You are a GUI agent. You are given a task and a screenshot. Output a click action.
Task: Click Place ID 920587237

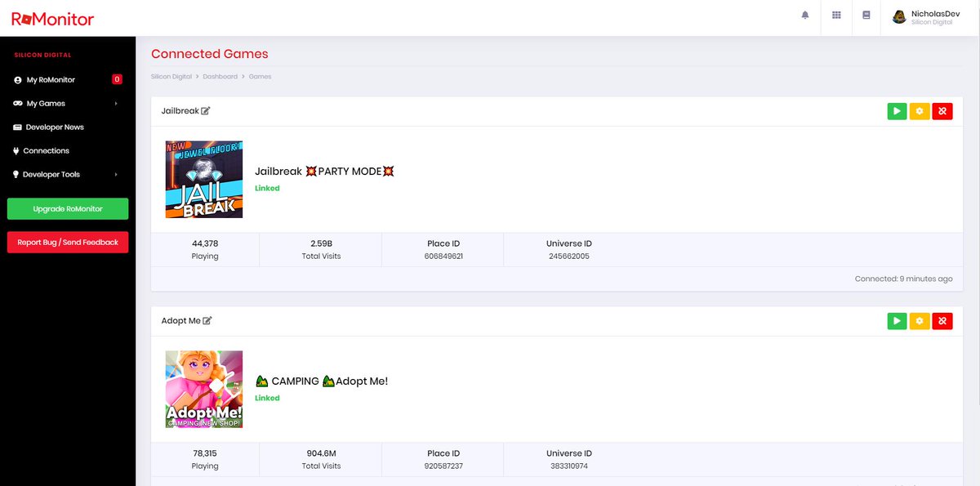443,466
